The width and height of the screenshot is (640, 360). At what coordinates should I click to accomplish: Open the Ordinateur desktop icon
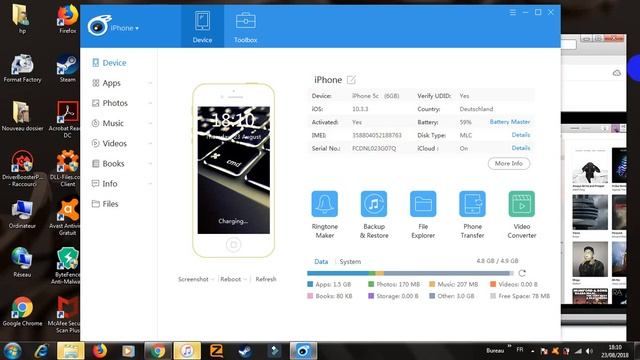click(x=22, y=214)
